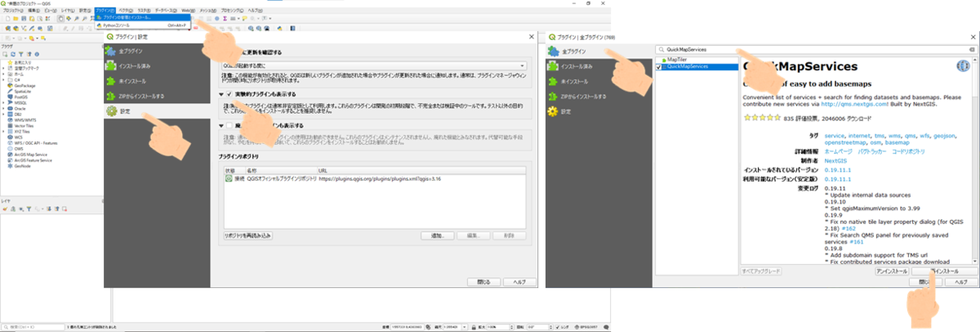Select 未インストール tab in right plugin dialog

pos(599,81)
